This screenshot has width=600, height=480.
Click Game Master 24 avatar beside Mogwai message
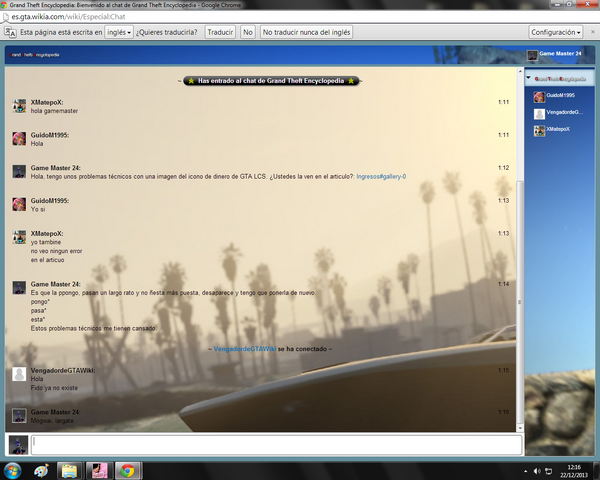(19, 416)
